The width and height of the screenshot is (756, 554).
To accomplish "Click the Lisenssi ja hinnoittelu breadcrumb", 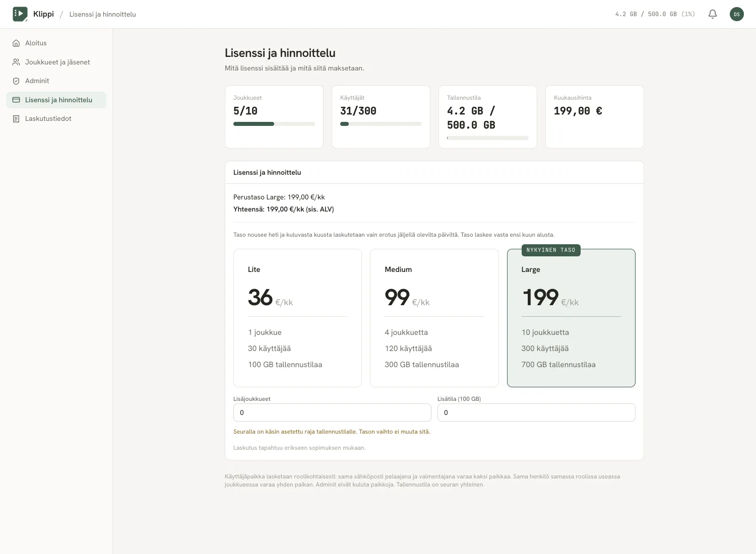I will [103, 14].
